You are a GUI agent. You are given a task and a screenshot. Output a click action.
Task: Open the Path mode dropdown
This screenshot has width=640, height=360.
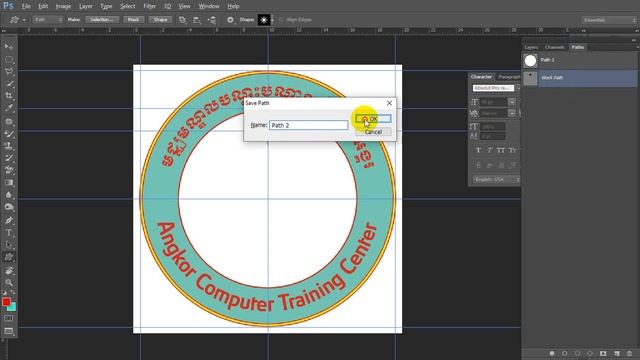click(x=48, y=20)
